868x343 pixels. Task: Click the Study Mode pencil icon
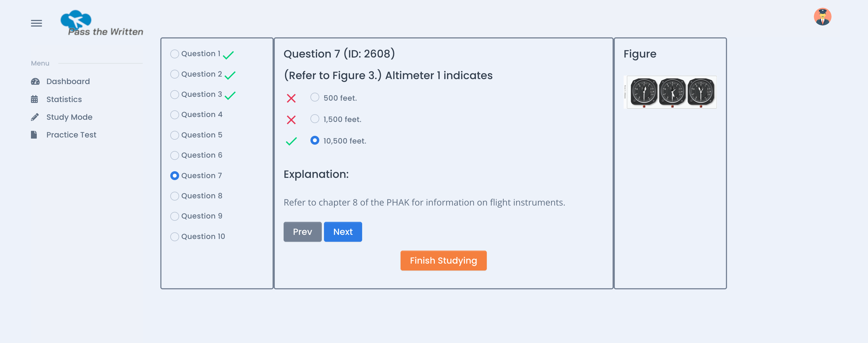[x=35, y=117]
